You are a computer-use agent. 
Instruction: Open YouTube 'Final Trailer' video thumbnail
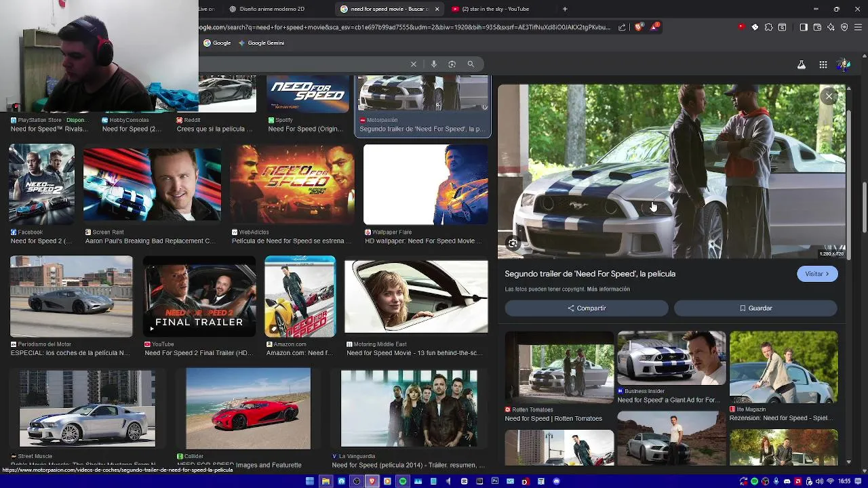[x=199, y=296]
